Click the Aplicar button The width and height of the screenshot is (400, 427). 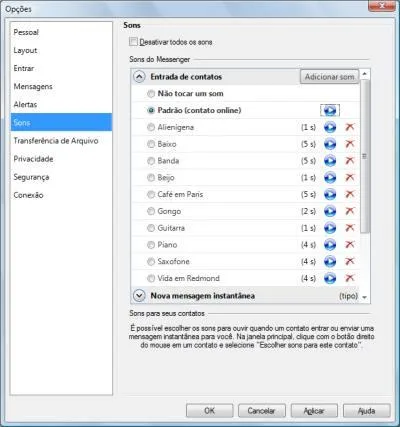pos(314,411)
